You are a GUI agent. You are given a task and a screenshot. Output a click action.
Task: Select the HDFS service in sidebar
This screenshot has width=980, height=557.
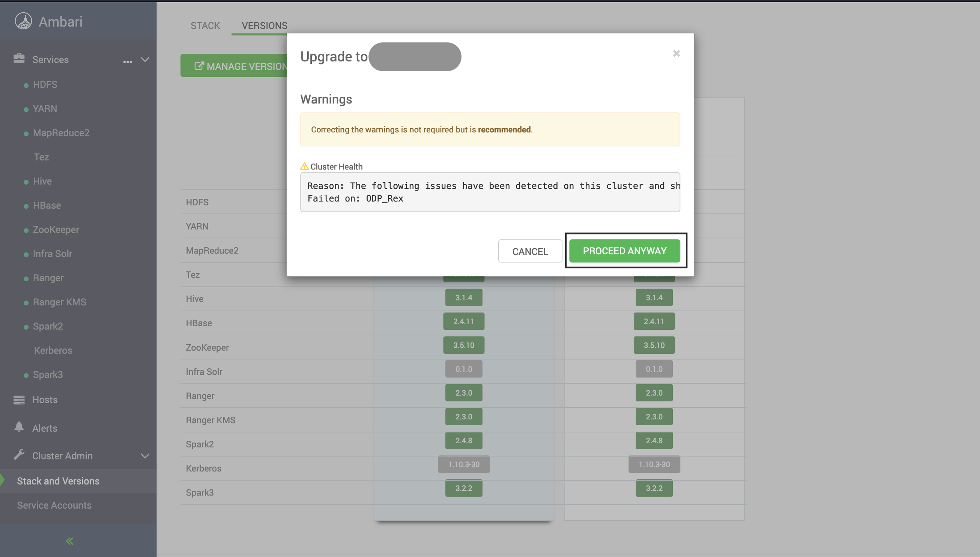coord(45,84)
